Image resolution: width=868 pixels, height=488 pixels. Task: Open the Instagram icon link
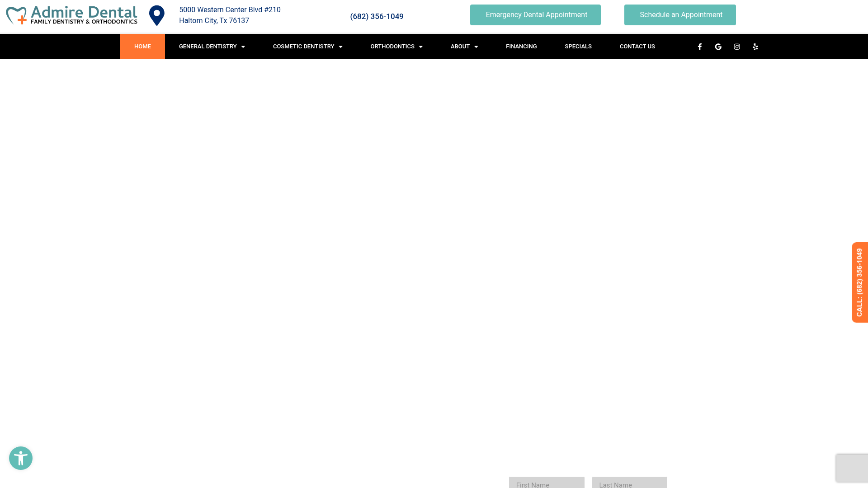(736, 47)
